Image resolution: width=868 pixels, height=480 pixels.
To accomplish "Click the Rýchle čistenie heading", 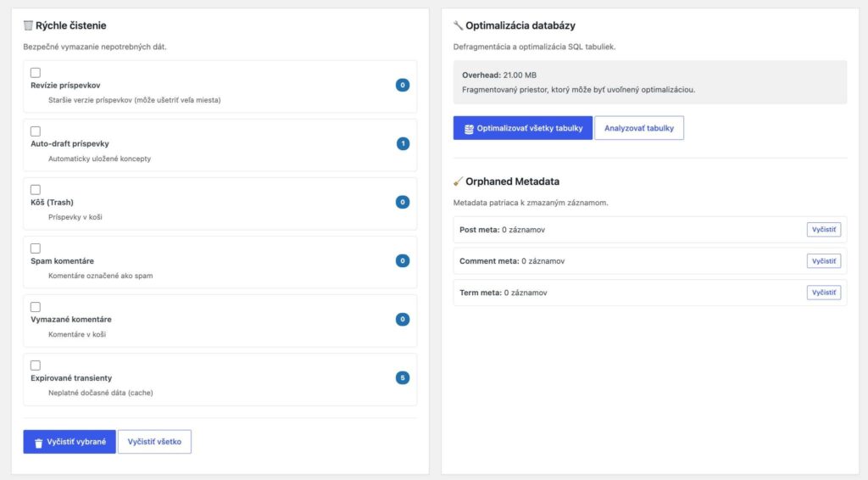I will coord(71,25).
